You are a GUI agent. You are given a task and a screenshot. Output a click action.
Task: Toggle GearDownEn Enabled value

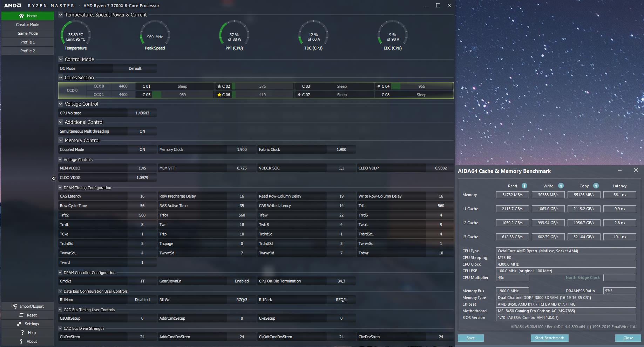(242, 281)
